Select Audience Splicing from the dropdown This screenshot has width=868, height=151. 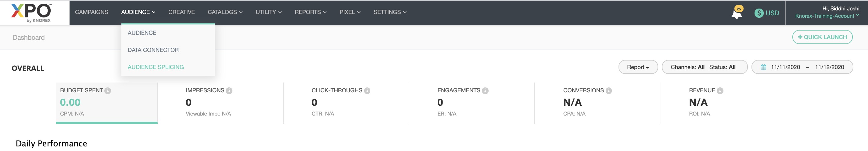(x=156, y=67)
